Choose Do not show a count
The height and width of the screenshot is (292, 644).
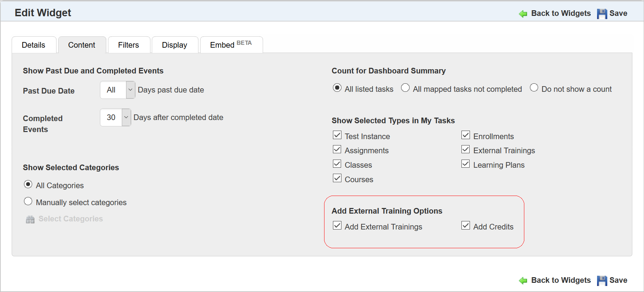534,88
